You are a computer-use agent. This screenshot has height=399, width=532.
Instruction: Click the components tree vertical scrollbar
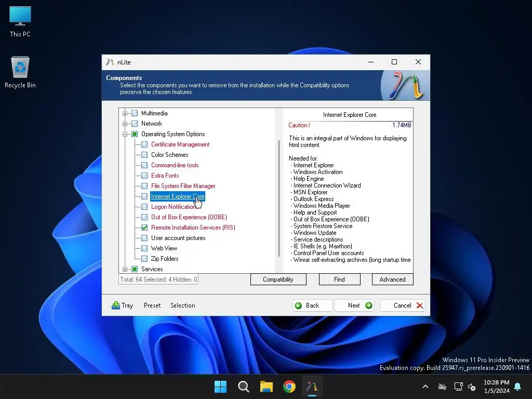279,198
